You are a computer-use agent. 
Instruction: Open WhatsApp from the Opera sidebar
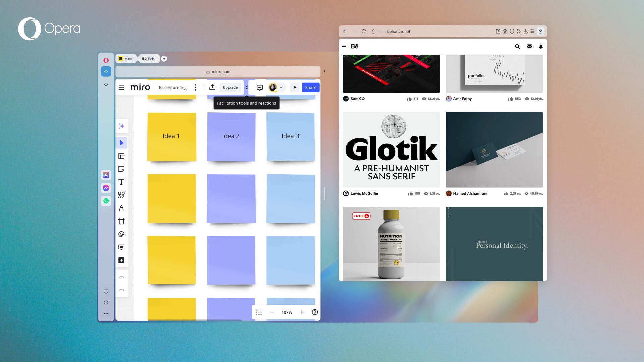click(106, 201)
